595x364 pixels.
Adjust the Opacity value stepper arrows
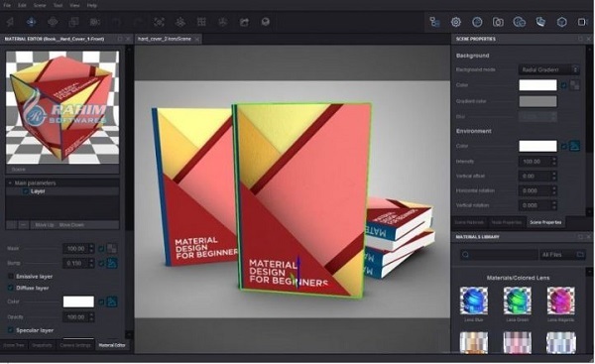click(x=91, y=317)
